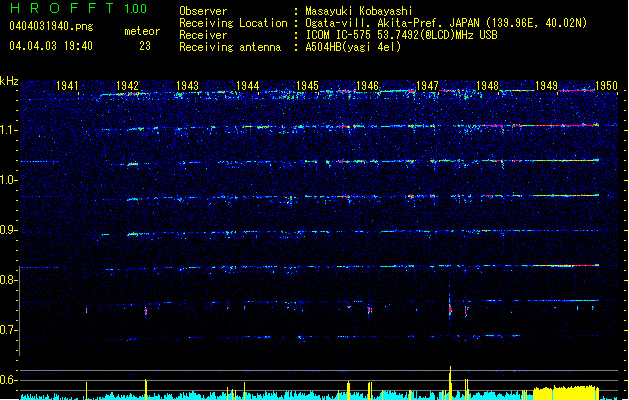
Task: Select the meteor count value 23
Action: point(145,46)
